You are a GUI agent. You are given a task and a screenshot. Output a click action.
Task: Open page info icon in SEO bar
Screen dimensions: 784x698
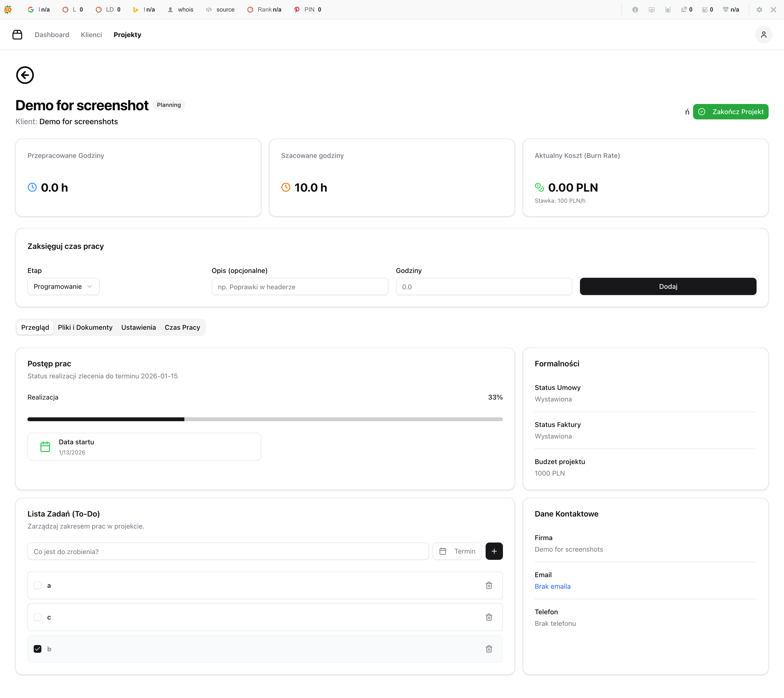[635, 10]
